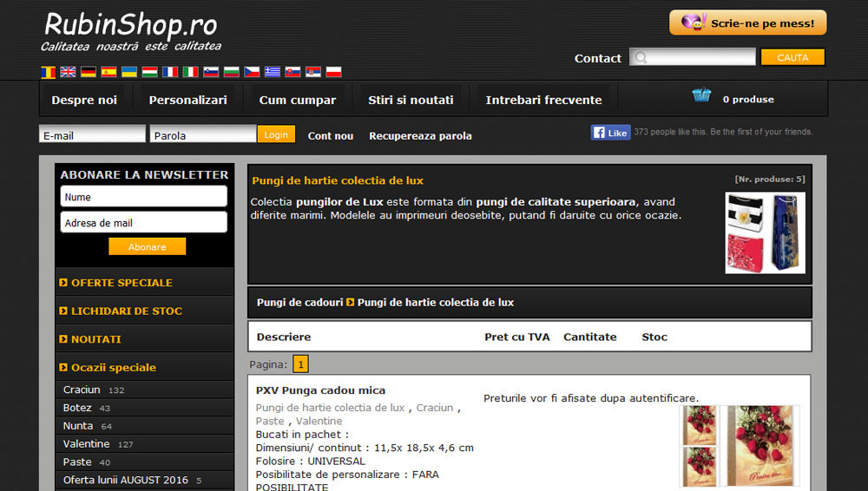Click the Facebook Like button
This screenshot has height=491, width=868.
coord(610,133)
